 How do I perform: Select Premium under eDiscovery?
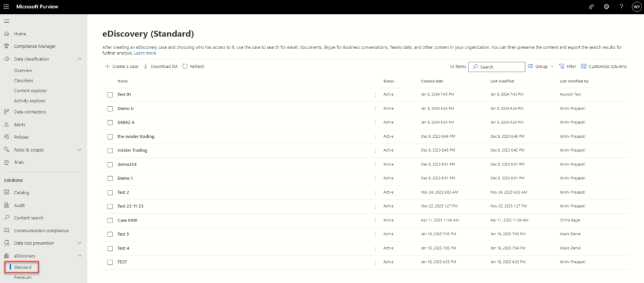pos(23,277)
